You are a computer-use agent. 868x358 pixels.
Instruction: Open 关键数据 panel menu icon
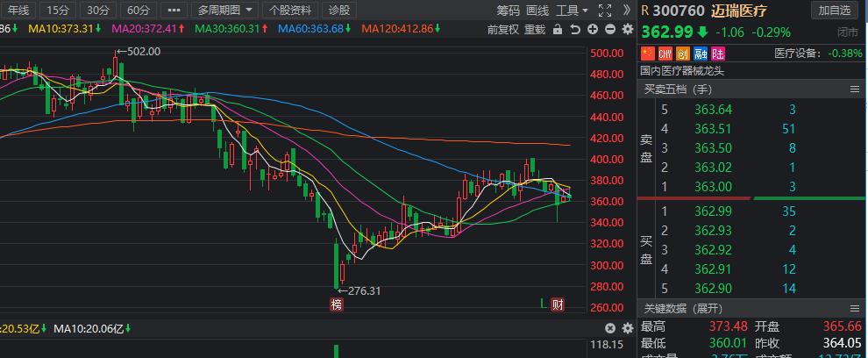[855, 308]
